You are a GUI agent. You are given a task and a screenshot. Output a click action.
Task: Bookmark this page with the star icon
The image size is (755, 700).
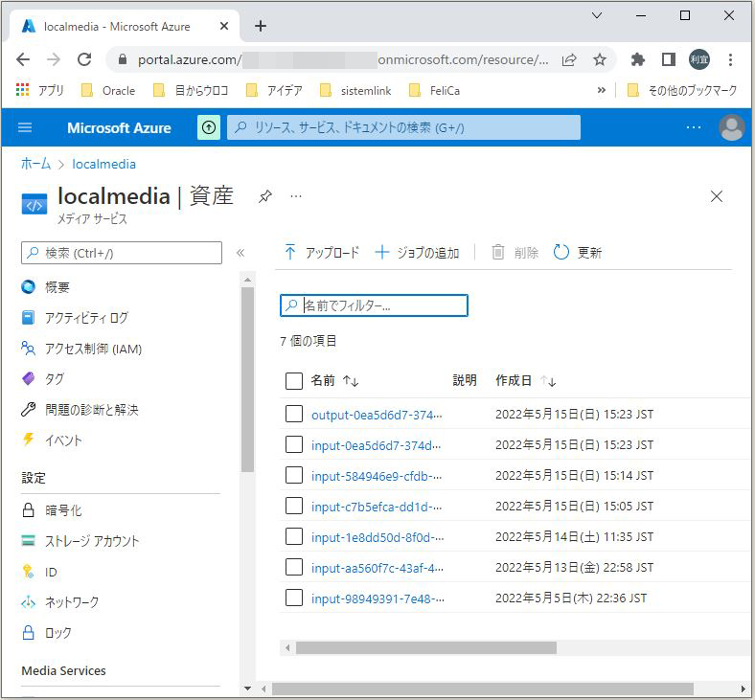(600, 59)
